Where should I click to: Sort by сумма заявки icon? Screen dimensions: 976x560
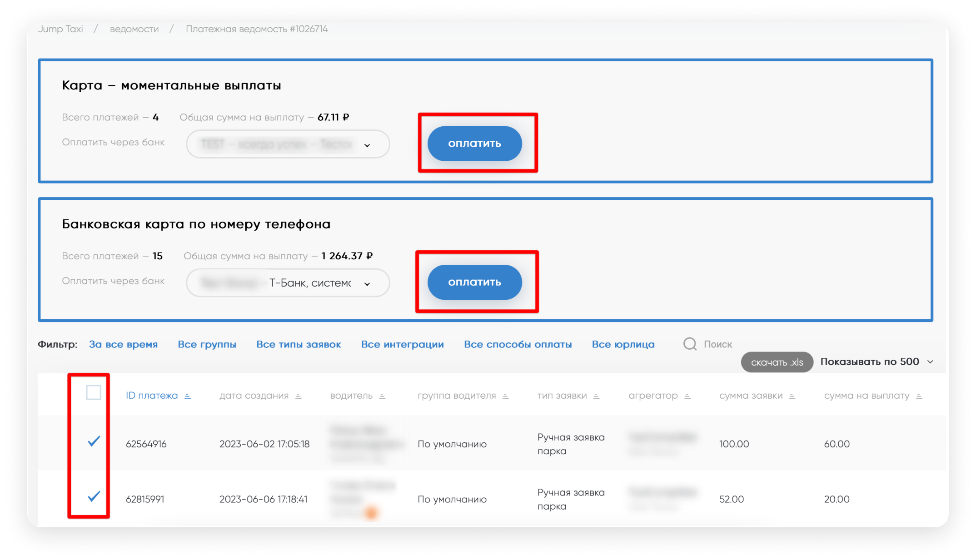tap(792, 396)
